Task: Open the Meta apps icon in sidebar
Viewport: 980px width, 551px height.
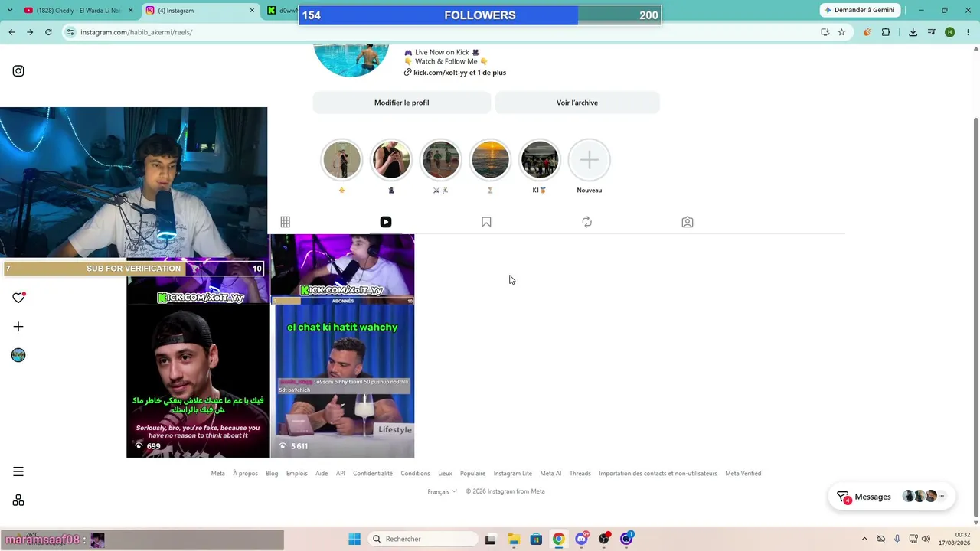Action: [18, 500]
